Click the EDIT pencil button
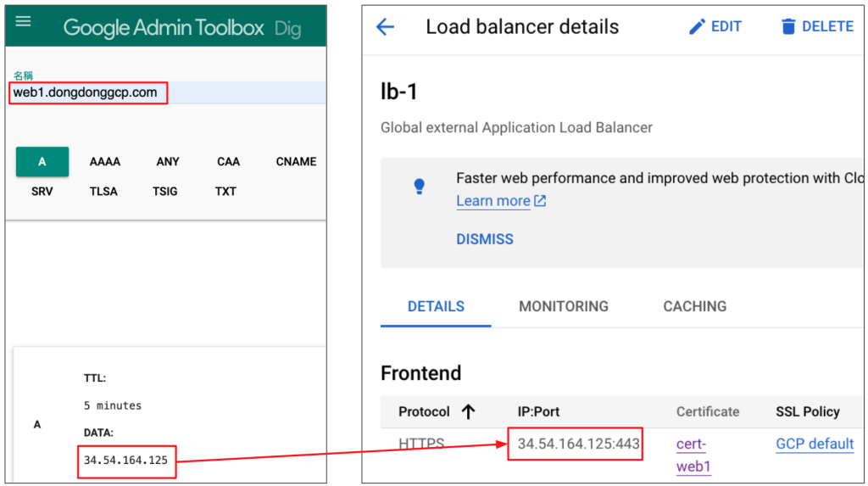 pos(715,26)
